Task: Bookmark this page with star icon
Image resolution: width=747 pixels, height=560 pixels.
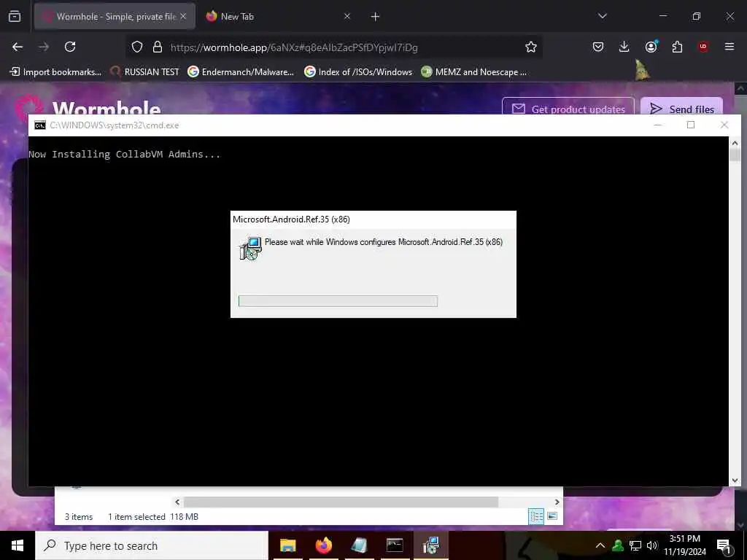Action: click(x=531, y=47)
